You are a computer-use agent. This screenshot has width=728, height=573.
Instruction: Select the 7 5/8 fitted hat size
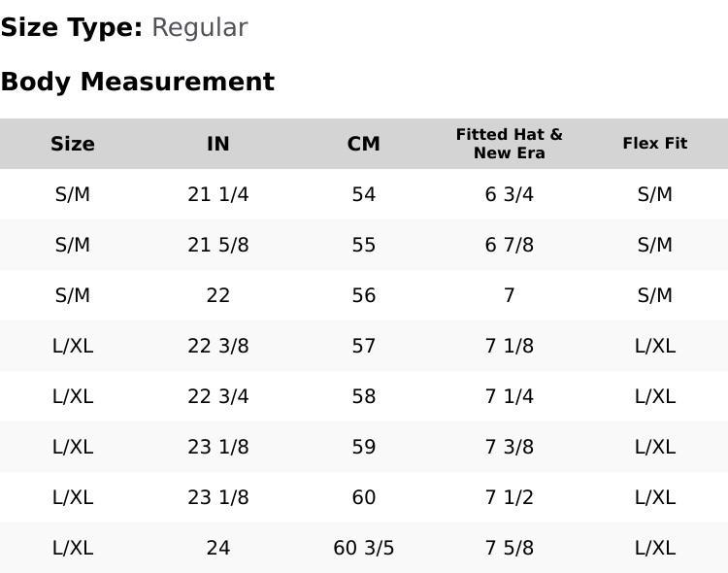(x=510, y=548)
